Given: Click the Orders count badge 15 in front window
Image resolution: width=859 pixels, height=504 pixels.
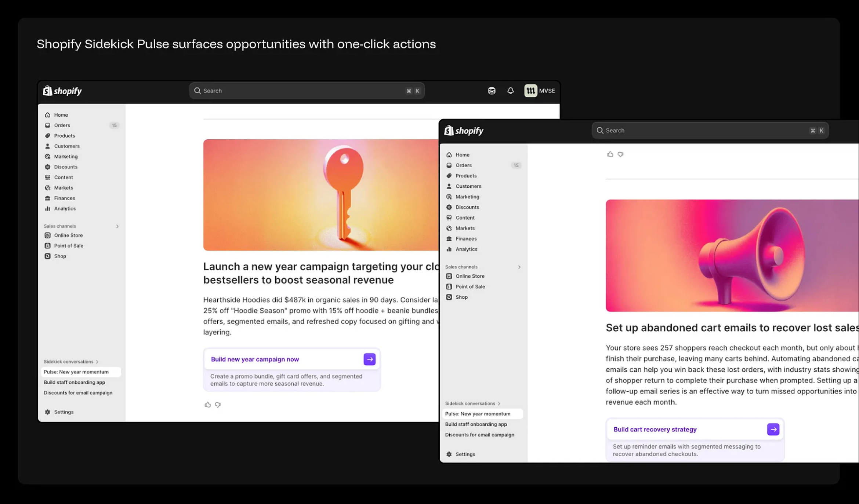Looking at the screenshot, I should (x=516, y=165).
